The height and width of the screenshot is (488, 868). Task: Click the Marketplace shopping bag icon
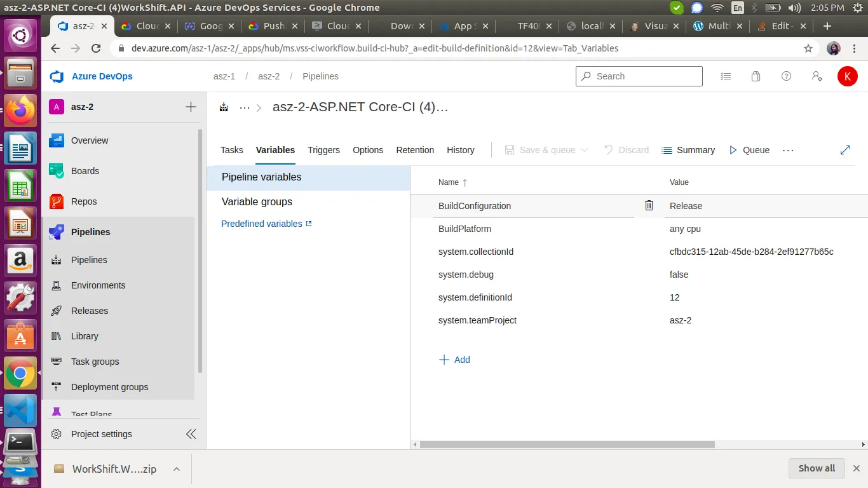[x=756, y=76]
